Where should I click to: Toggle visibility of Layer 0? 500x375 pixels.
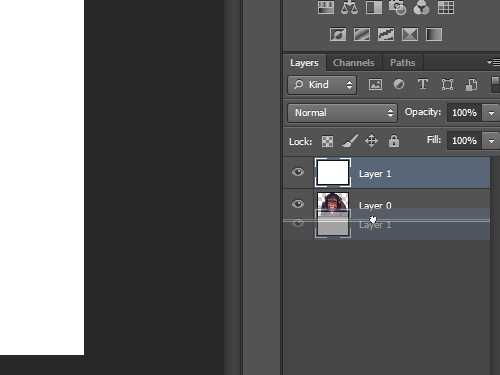[298, 204]
